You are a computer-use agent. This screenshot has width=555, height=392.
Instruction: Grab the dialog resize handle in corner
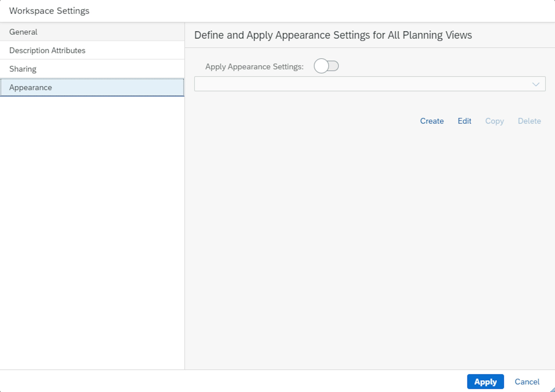pyautogui.click(x=553, y=390)
